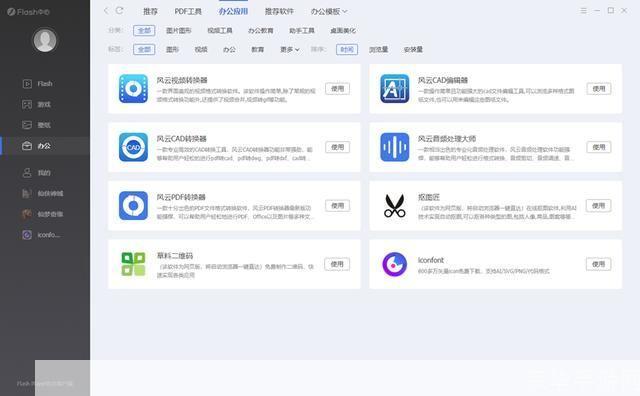Filter tag by 视频
The height and width of the screenshot is (396, 640).
pyautogui.click(x=201, y=49)
